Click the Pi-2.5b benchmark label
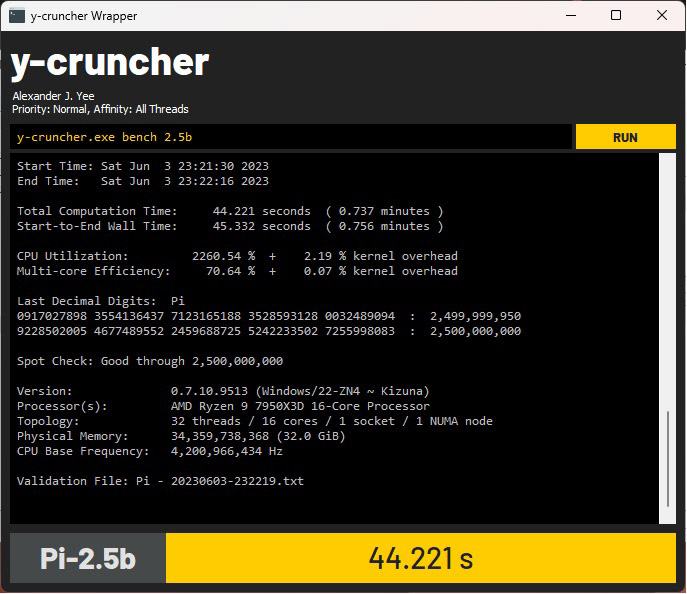This screenshot has width=687, height=594. [88, 559]
